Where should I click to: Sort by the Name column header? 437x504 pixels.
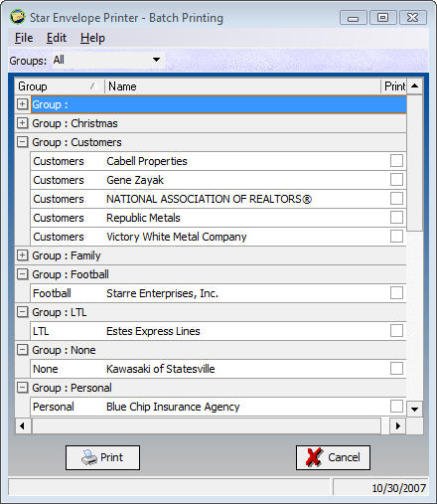(242, 86)
